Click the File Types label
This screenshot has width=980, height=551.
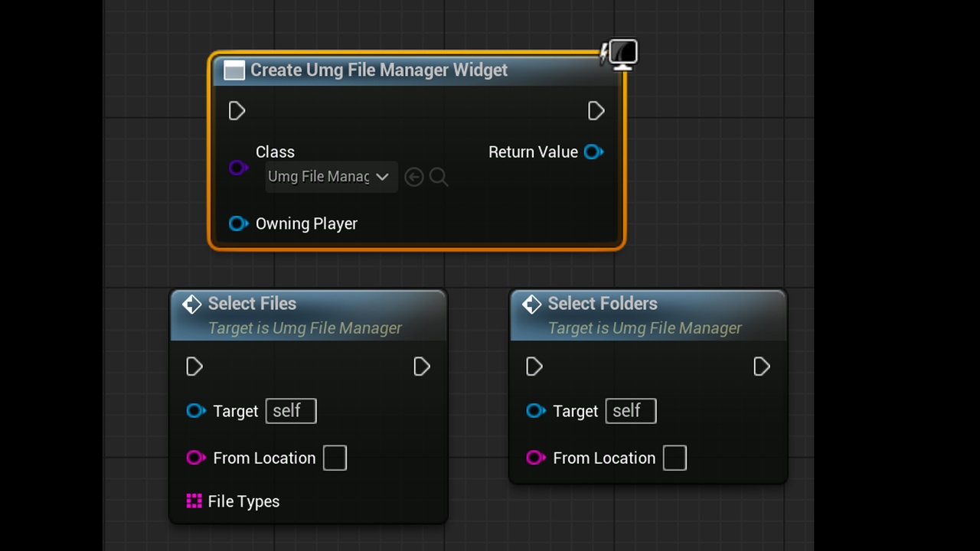click(x=243, y=501)
